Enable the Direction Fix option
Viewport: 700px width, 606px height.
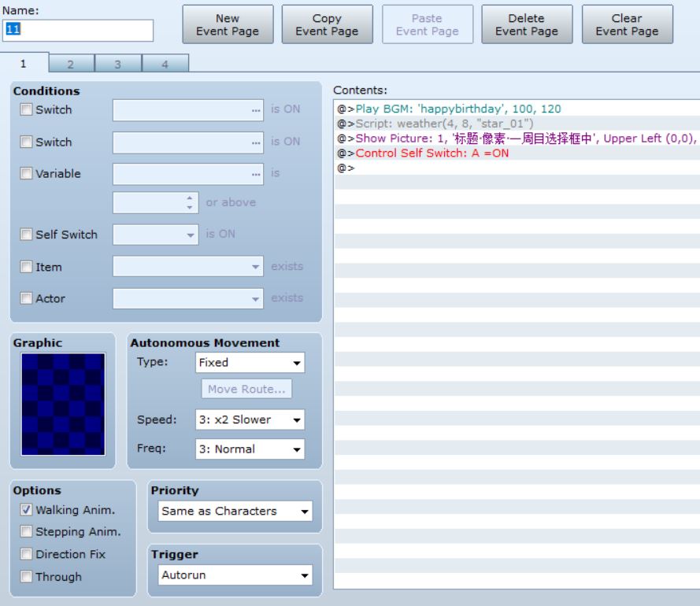pos(26,554)
